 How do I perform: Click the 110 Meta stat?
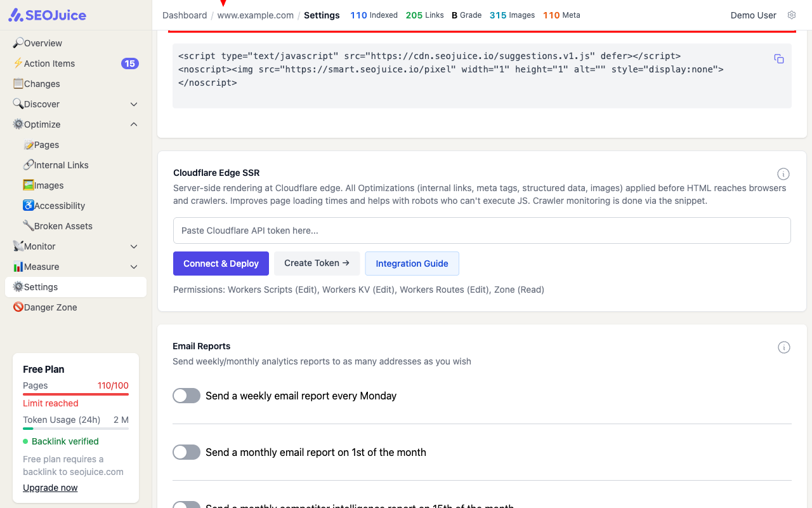[561, 15]
